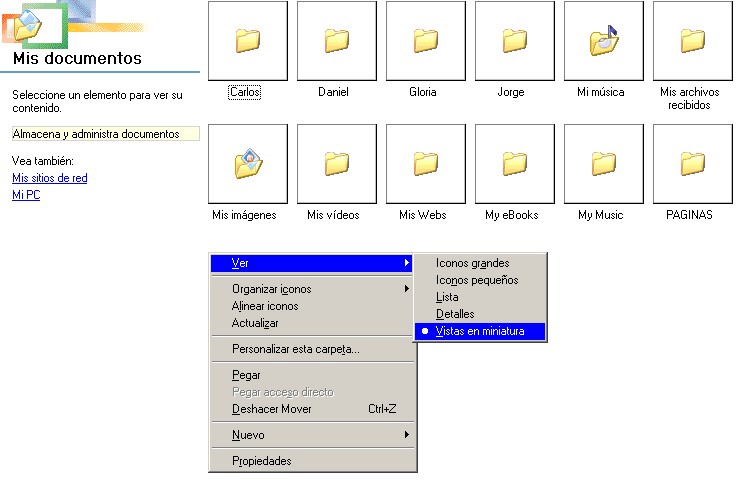Select the Mis archivos recibidos folder icon

pos(693,41)
